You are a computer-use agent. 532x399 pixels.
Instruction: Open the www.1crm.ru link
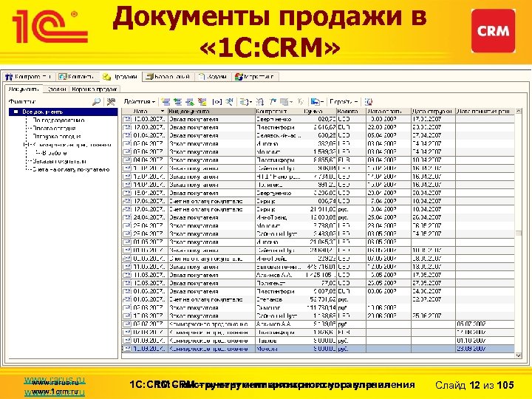tap(54, 392)
